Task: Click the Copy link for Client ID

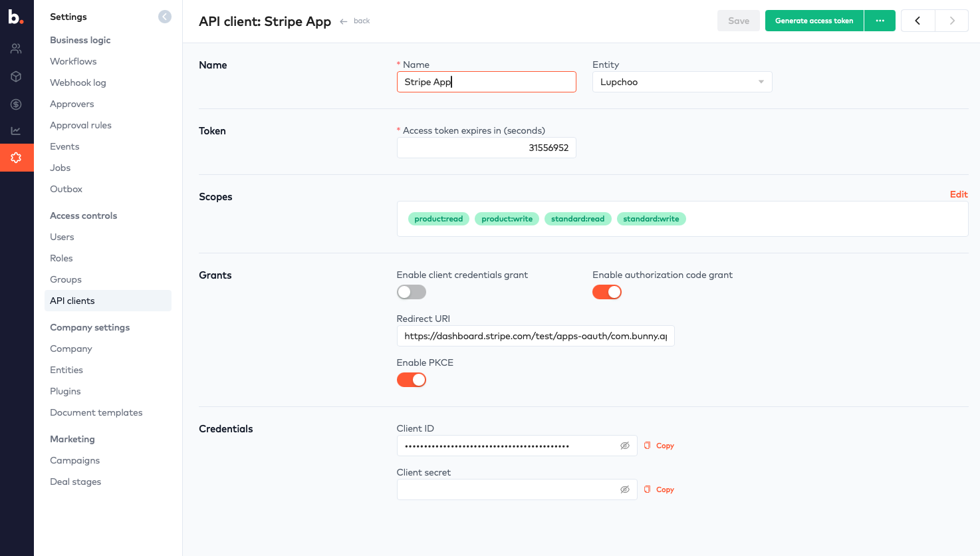Action: (x=665, y=446)
